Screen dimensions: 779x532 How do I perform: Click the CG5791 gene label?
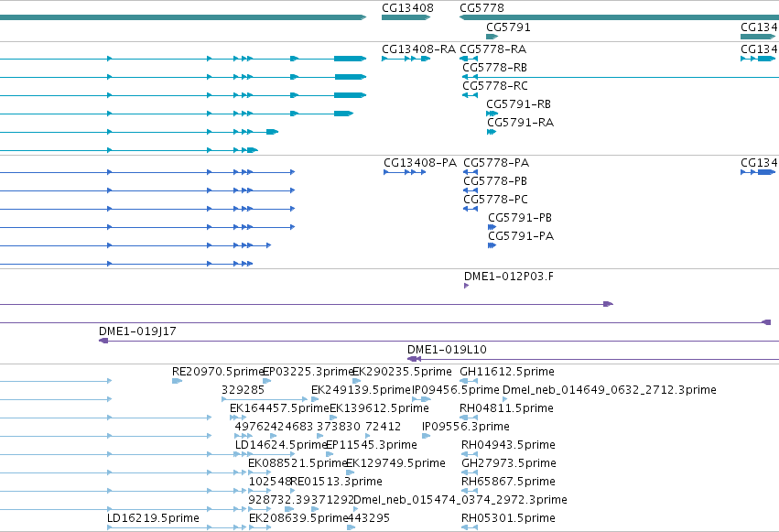point(508,27)
